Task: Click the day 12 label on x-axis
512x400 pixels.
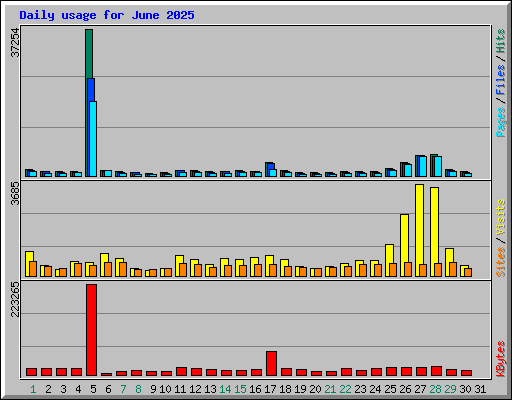Action: tap(195, 389)
